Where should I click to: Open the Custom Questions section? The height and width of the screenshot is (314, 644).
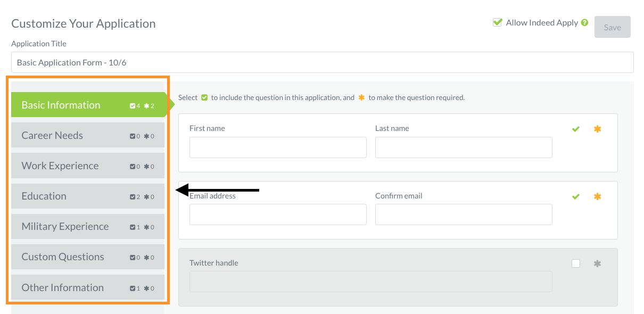coord(88,257)
